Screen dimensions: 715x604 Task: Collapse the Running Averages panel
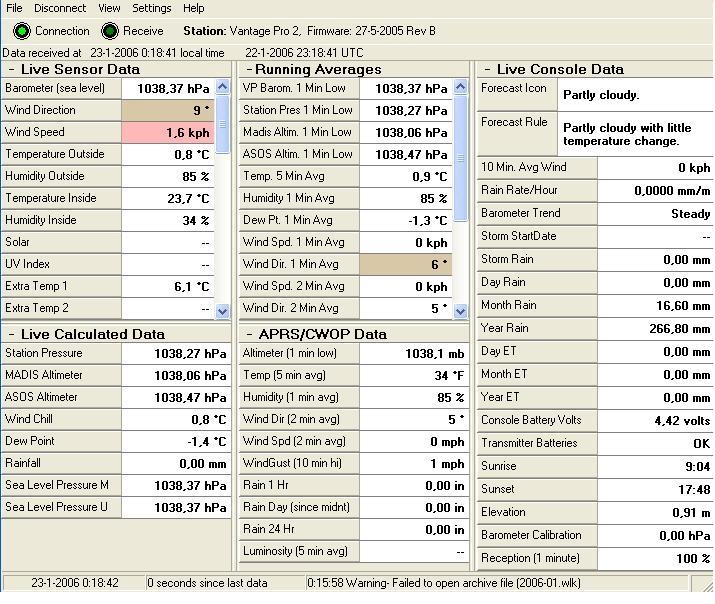[249, 70]
